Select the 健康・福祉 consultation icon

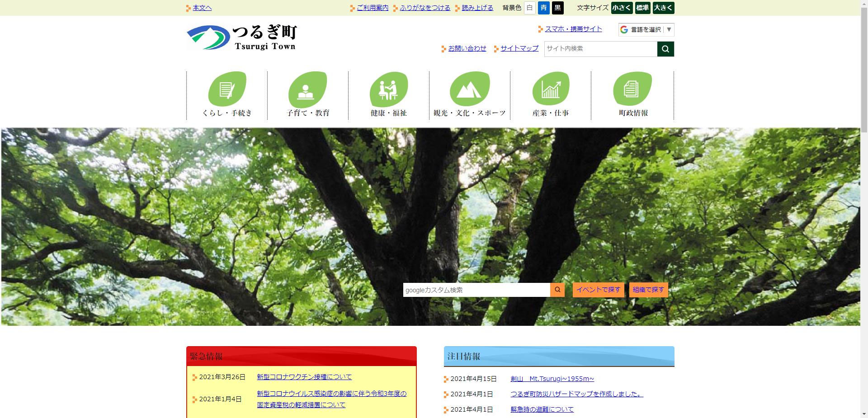[389, 89]
